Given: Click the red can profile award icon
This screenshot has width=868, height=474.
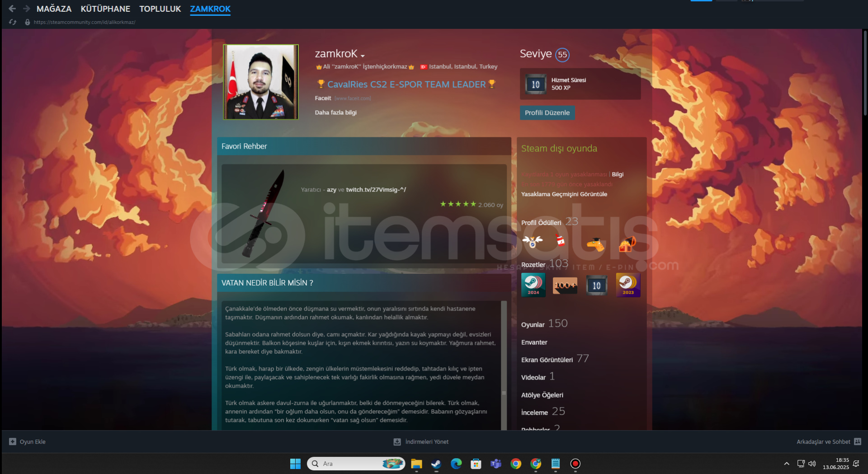Looking at the screenshot, I should tap(561, 241).
